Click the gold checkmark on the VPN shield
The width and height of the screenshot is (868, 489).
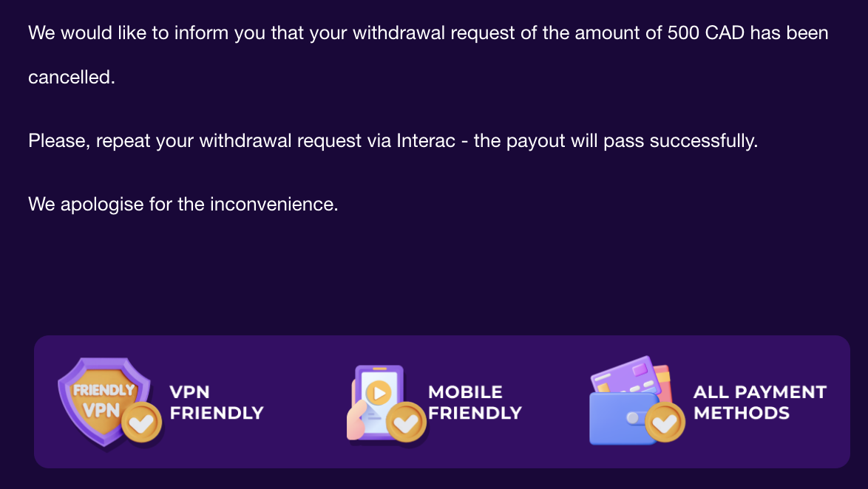tap(142, 423)
